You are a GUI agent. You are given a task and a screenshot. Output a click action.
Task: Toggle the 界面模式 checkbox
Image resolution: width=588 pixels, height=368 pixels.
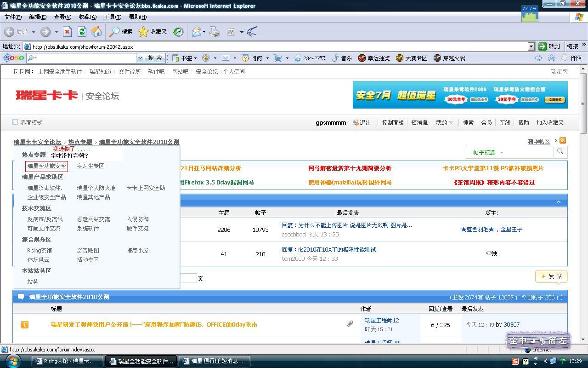[15, 122]
